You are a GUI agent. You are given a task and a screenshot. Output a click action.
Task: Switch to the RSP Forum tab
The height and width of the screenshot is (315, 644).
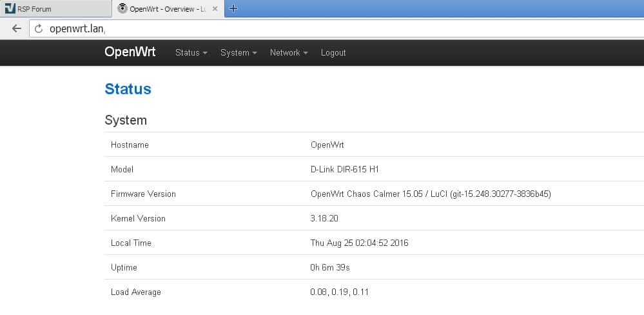56,8
